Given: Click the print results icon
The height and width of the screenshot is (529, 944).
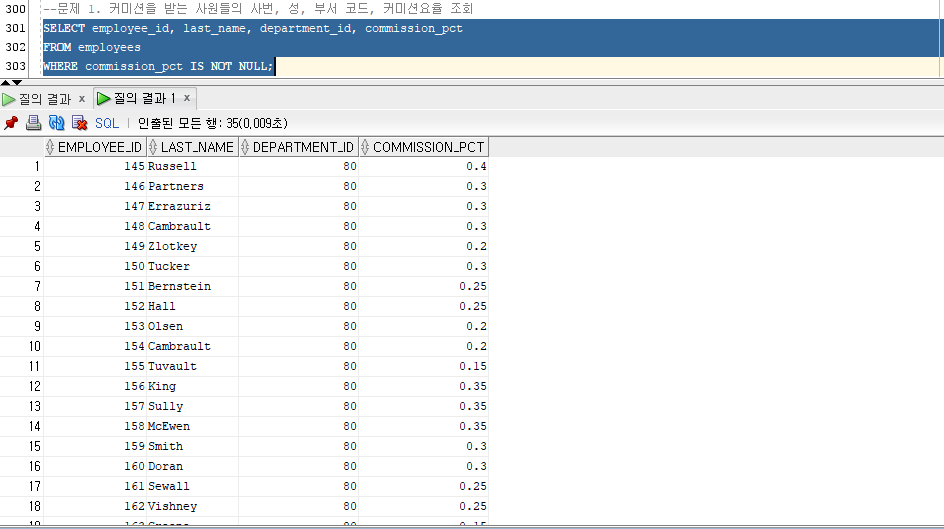Looking at the screenshot, I should click(34, 123).
